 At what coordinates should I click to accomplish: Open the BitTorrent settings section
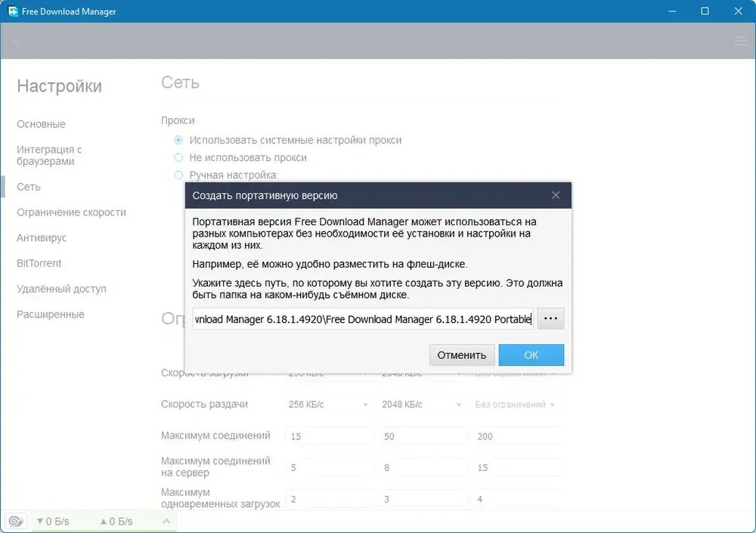click(39, 263)
